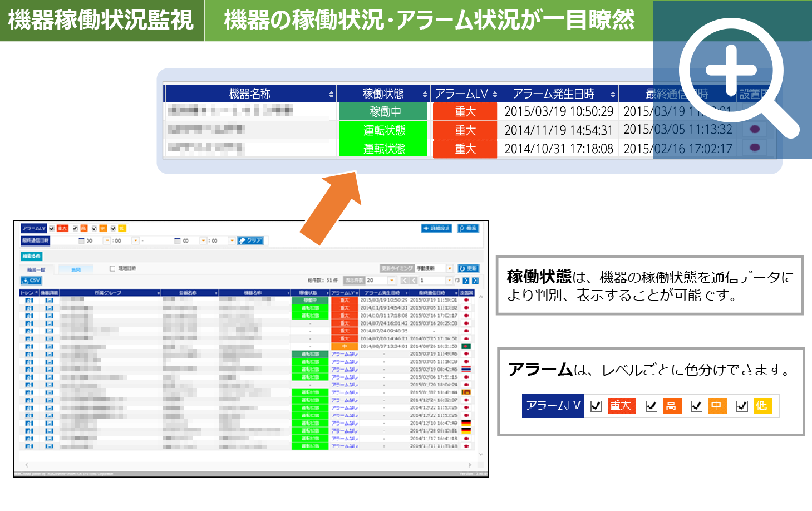Open device detail icon for row 2015/03/19 11:50:01
812x511 pixels.
pos(49,301)
